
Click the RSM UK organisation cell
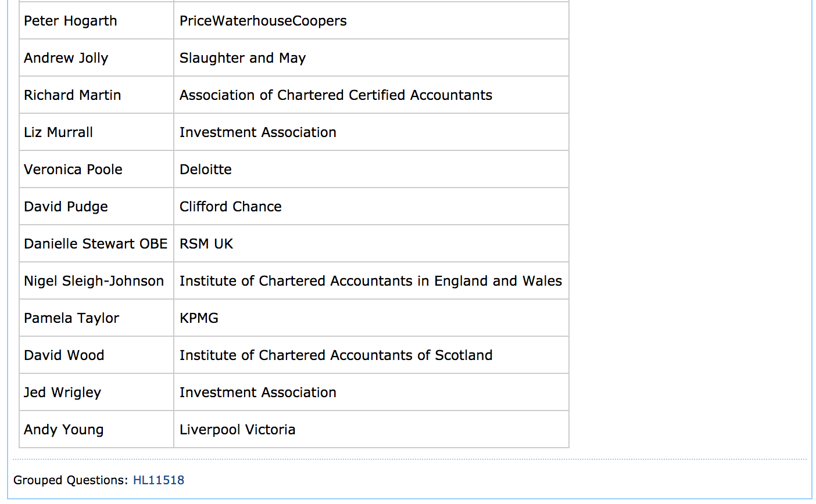tap(206, 244)
